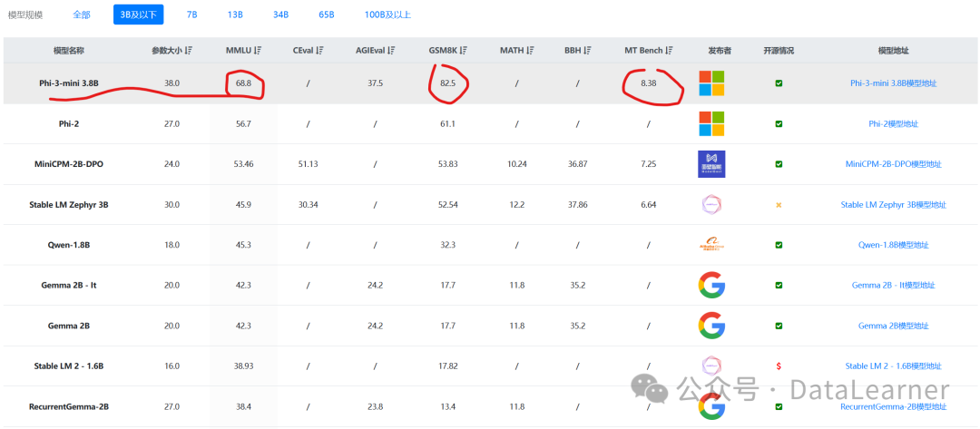The height and width of the screenshot is (429, 980).
Task: Click the Stable LM 2 - 1.6B publisher logo
Action: coord(711,366)
